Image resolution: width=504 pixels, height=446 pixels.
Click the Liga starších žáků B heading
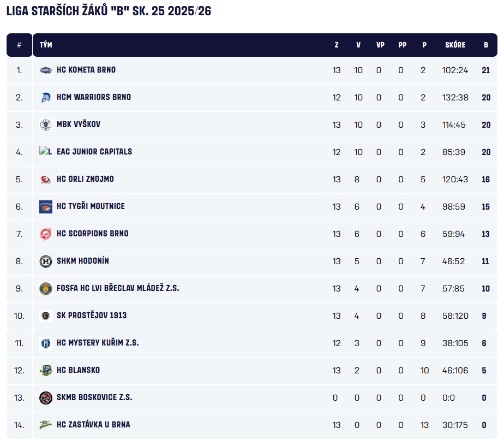[109, 11]
